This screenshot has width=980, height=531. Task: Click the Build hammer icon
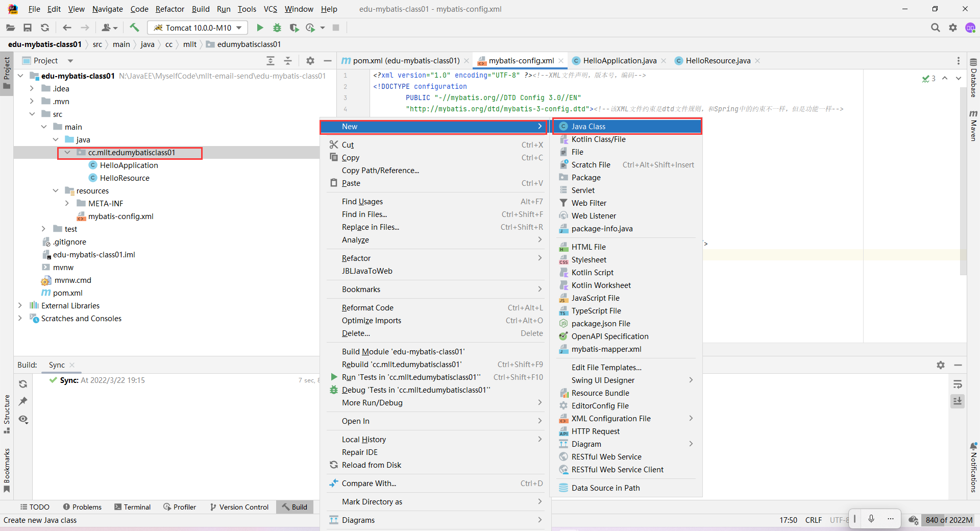[134, 28]
